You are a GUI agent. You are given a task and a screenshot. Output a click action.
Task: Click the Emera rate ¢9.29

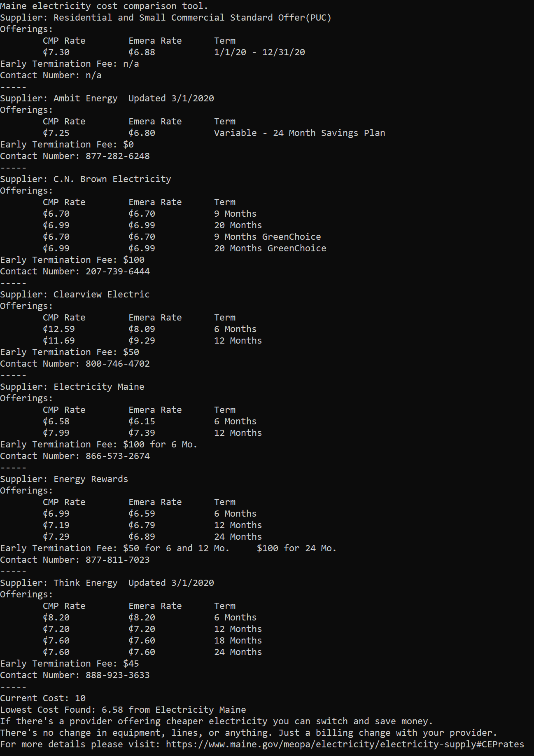point(142,341)
